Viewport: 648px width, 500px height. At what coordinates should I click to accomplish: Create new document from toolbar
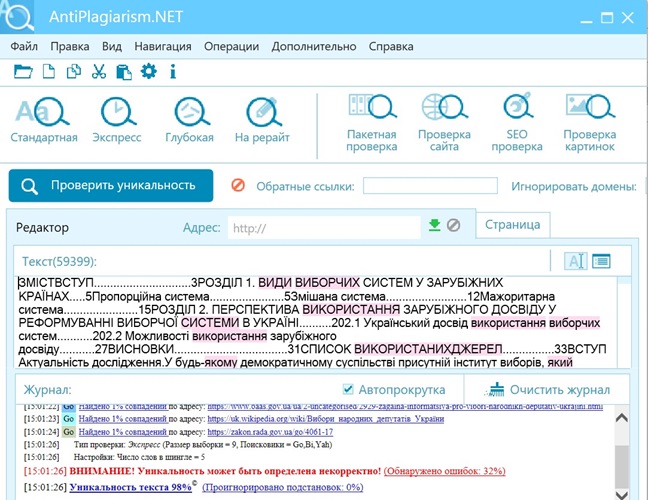click(49, 72)
